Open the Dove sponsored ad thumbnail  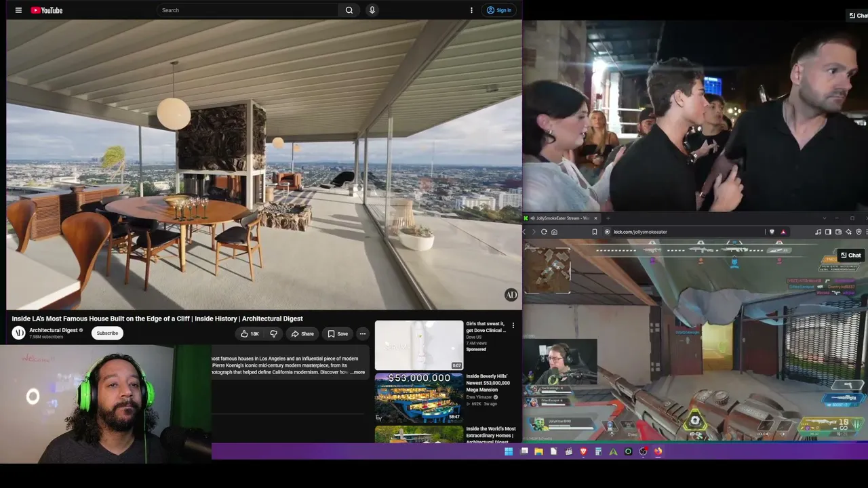(419, 345)
